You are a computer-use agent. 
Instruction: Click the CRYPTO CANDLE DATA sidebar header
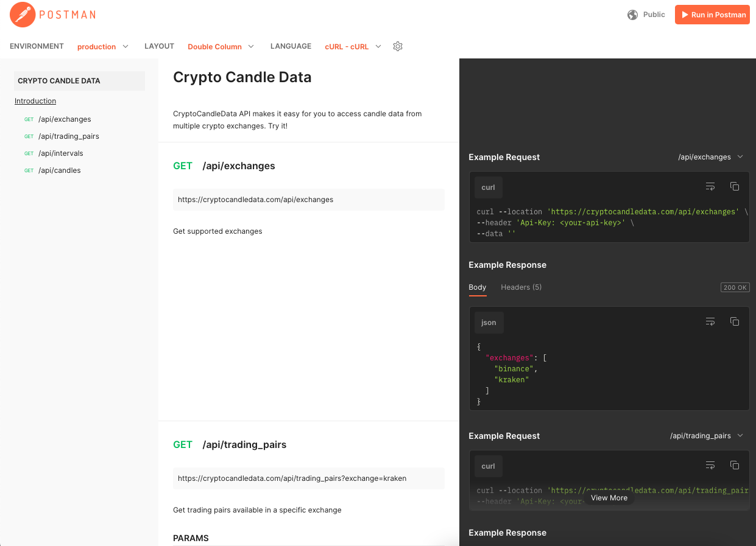pyautogui.click(x=79, y=80)
